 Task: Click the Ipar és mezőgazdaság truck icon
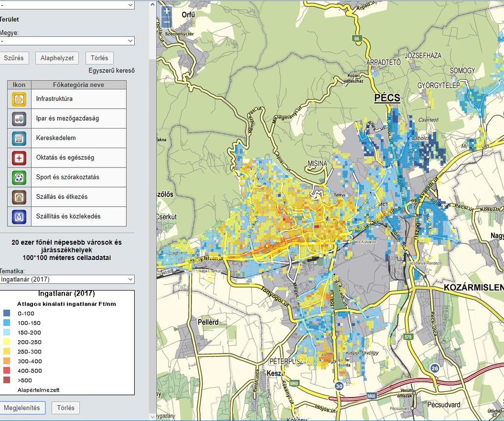pos(19,119)
